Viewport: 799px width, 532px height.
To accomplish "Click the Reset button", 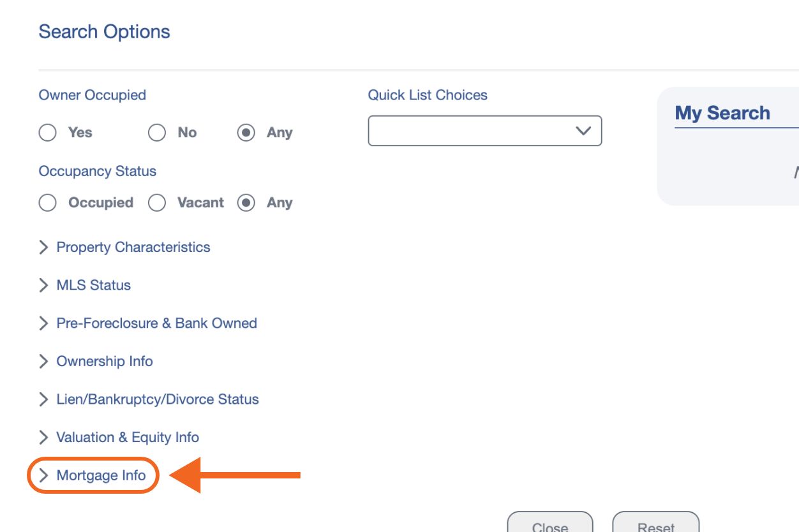I will coord(656,525).
